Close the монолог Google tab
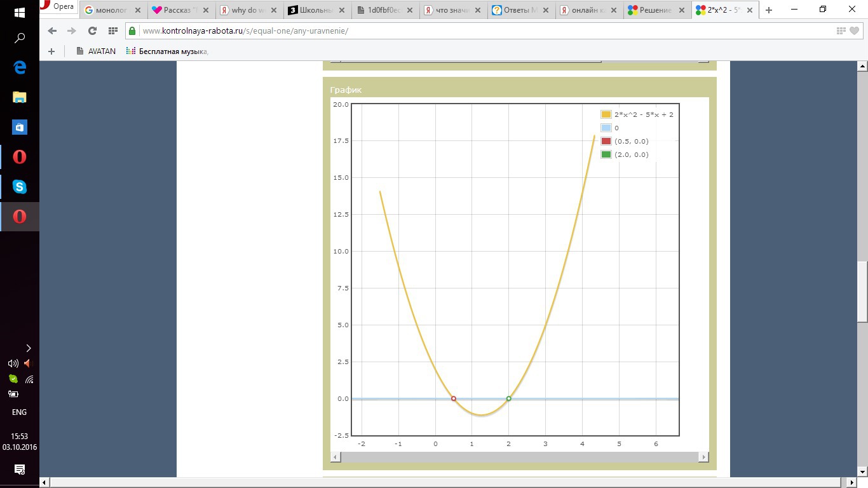868x488 pixels. [x=137, y=10]
